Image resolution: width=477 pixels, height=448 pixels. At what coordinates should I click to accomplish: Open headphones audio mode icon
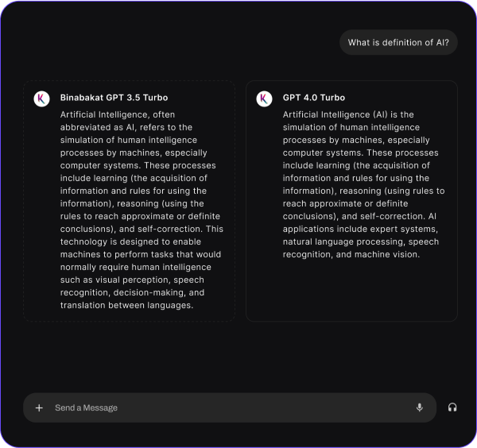(452, 407)
